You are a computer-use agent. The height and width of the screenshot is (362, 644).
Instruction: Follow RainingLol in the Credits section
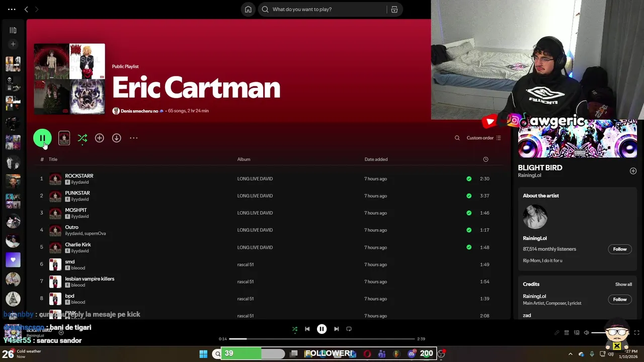point(620,299)
